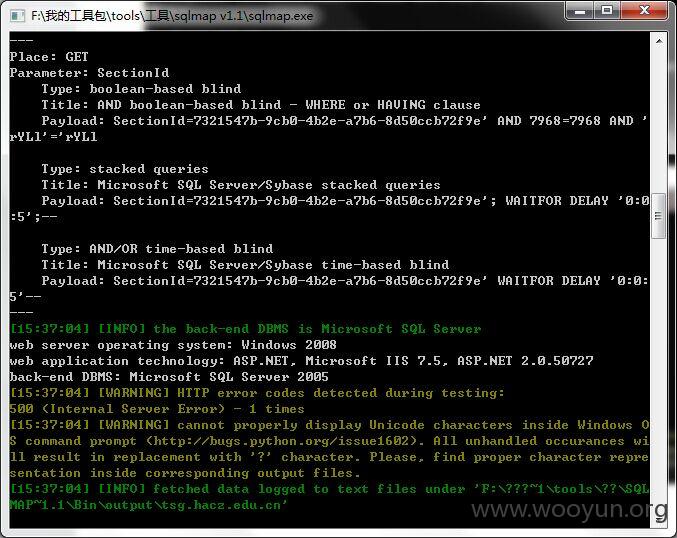
Task: Click the 'Type: stacked queries' line
Action: coord(125,168)
